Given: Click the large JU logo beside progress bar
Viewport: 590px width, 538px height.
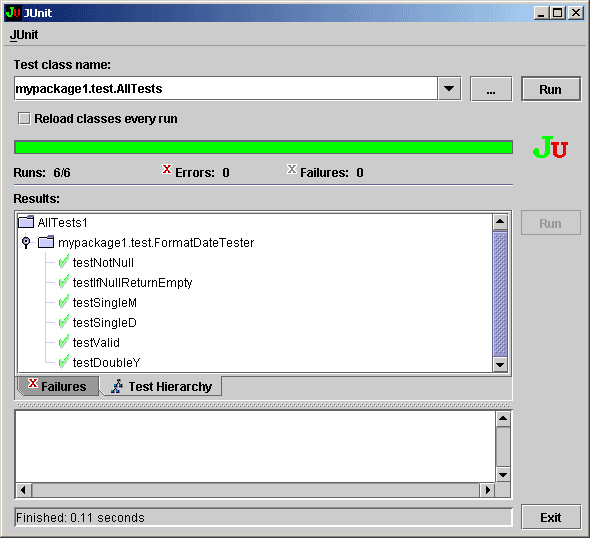Looking at the screenshot, I should [550, 147].
